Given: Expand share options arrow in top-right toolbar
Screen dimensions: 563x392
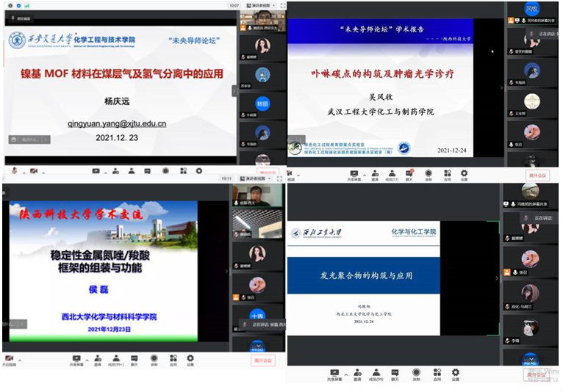Looking at the screenshot, I should click(365, 175).
